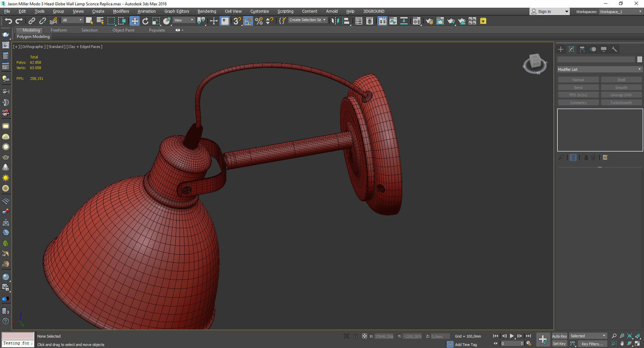The image size is (644, 348).
Task: Click the object color swatch
Action: (640, 59)
